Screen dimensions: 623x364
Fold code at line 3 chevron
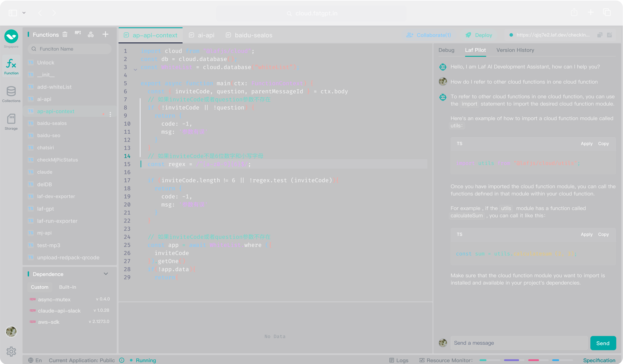[x=135, y=70]
